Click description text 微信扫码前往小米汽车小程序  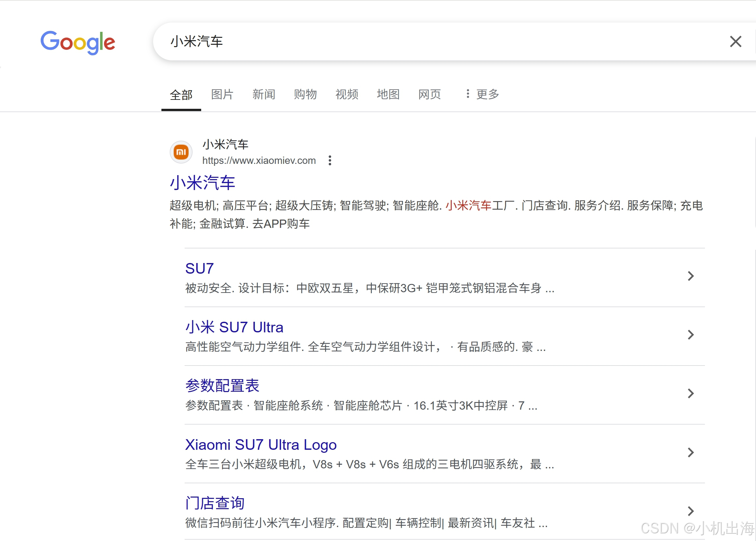367,523
